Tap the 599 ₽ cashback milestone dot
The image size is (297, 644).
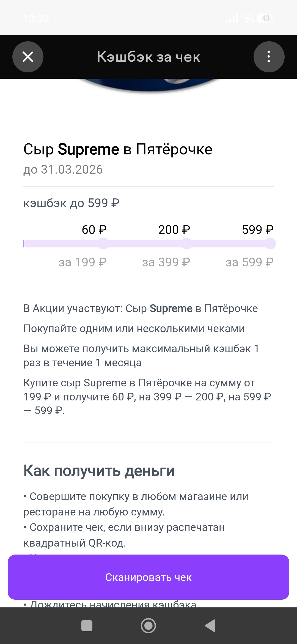tap(271, 244)
